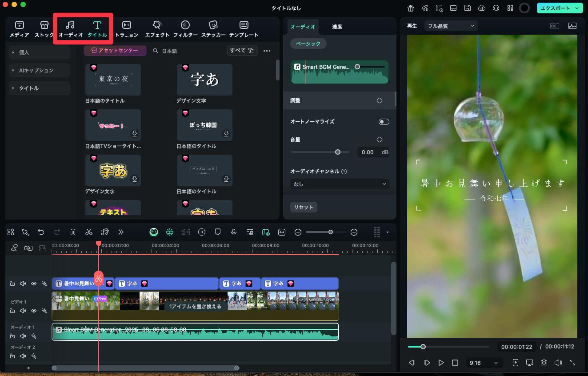Expand the AIキャプション category
This screenshot has height=376, width=588.
point(39,70)
